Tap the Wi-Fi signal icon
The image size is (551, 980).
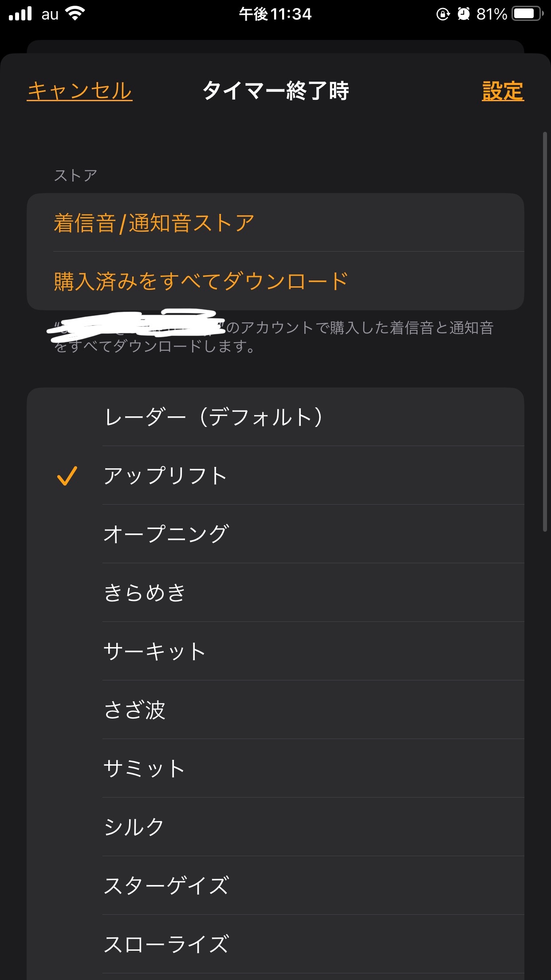(x=75, y=14)
